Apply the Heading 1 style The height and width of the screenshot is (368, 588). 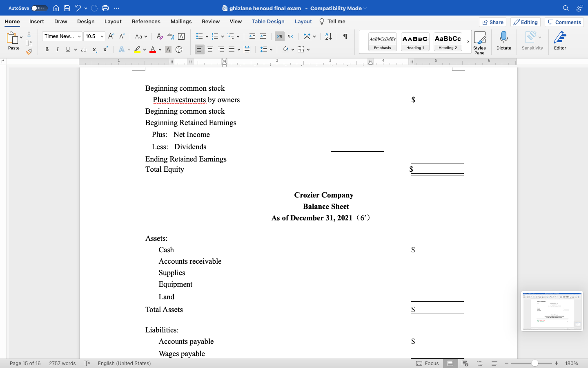click(x=415, y=42)
